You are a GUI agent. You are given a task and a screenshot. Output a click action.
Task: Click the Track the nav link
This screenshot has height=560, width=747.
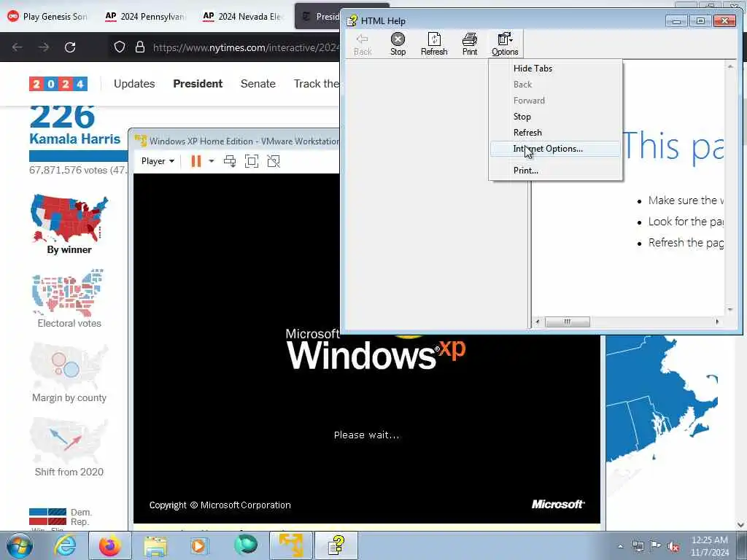[317, 84]
